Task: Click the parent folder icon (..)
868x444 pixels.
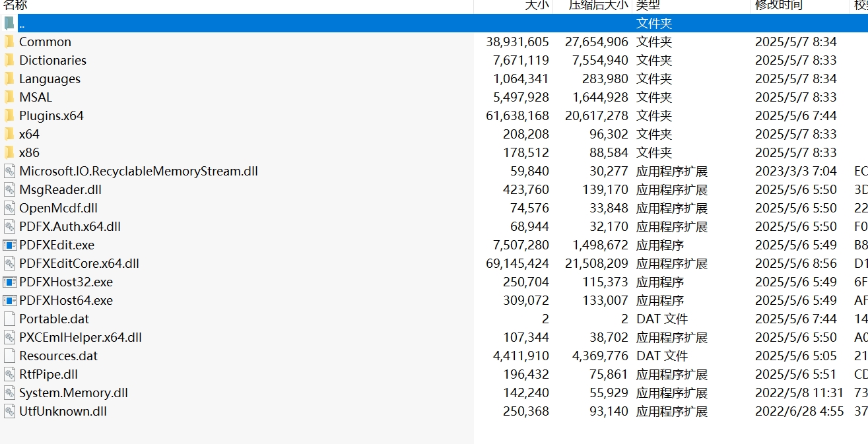Action: point(9,23)
